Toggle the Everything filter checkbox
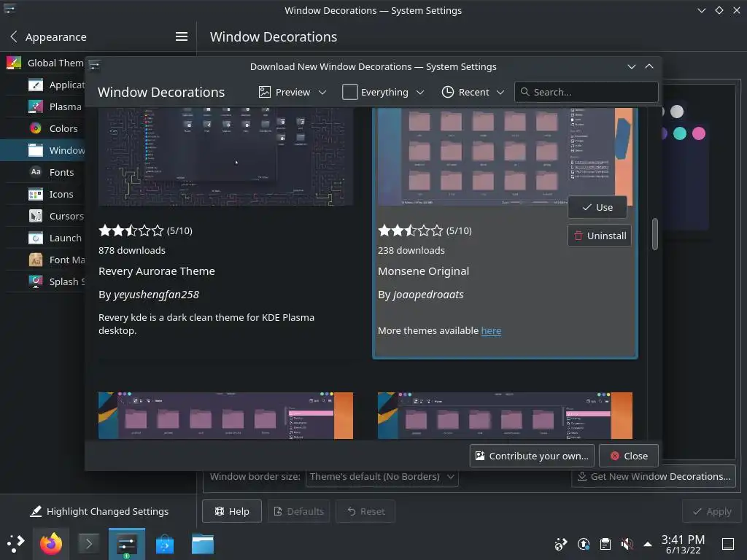 [349, 92]
